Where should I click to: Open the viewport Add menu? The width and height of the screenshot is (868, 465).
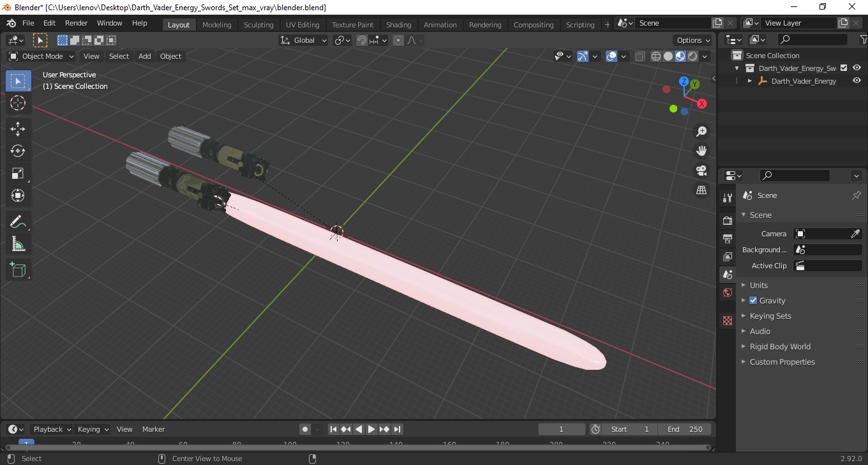pyautogui.click(x=145, y=56)
